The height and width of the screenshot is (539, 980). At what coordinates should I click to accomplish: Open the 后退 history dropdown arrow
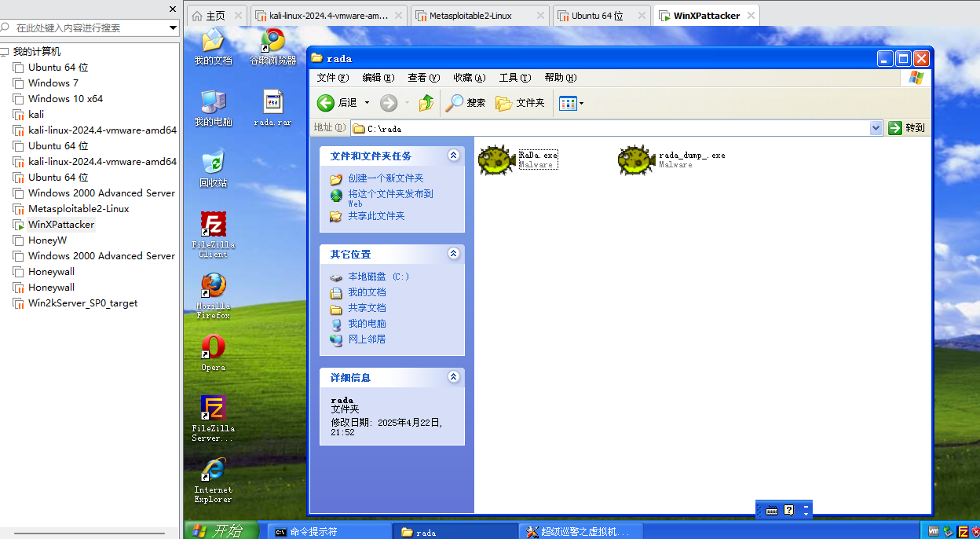367,103
